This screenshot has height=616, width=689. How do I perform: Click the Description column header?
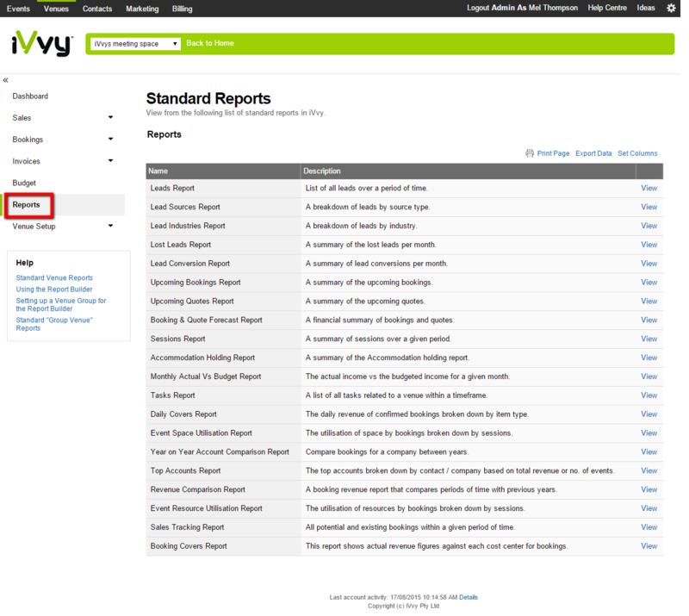[x=469, y=171]
